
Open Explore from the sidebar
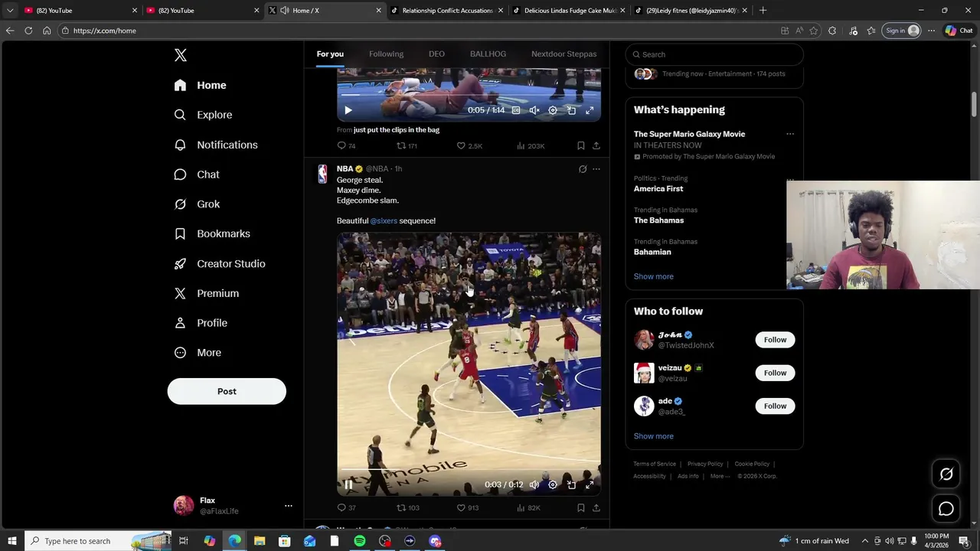tap(204, 115)
